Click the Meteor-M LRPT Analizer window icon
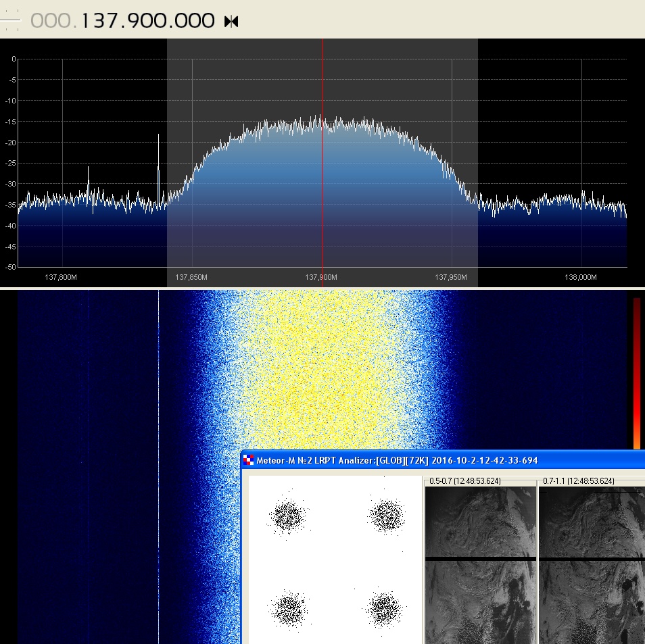 point(248,460)
